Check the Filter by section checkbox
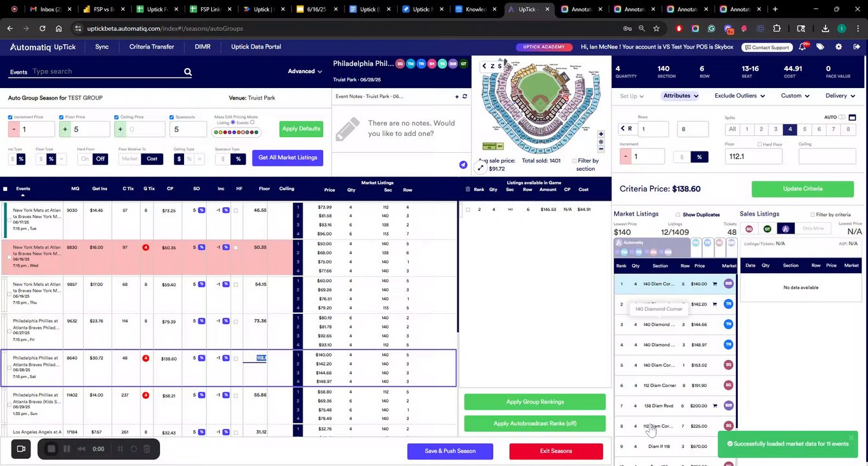The height and width of the screenshot is (466, 868). point(574,161)
